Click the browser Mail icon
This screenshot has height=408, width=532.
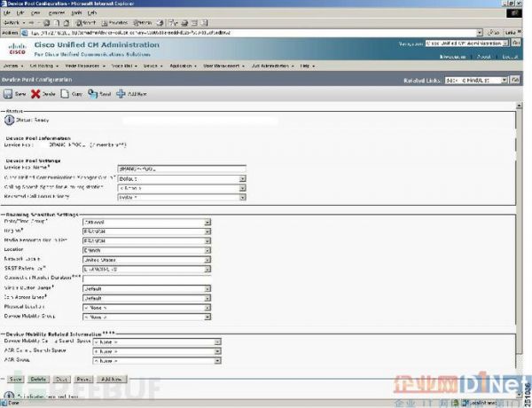(x=173, y=23)
